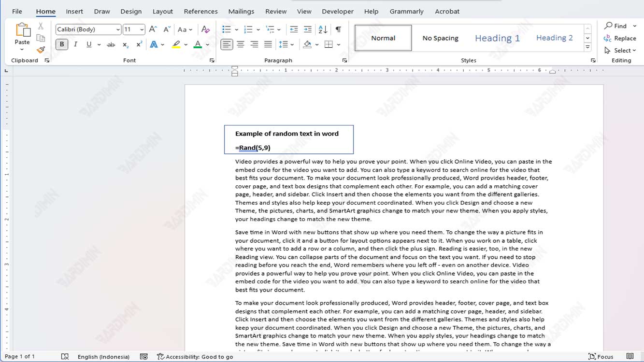This screenshot has height=362, width=644.
Task: Toggle bold formatting
Action: (x=62, y=44)
